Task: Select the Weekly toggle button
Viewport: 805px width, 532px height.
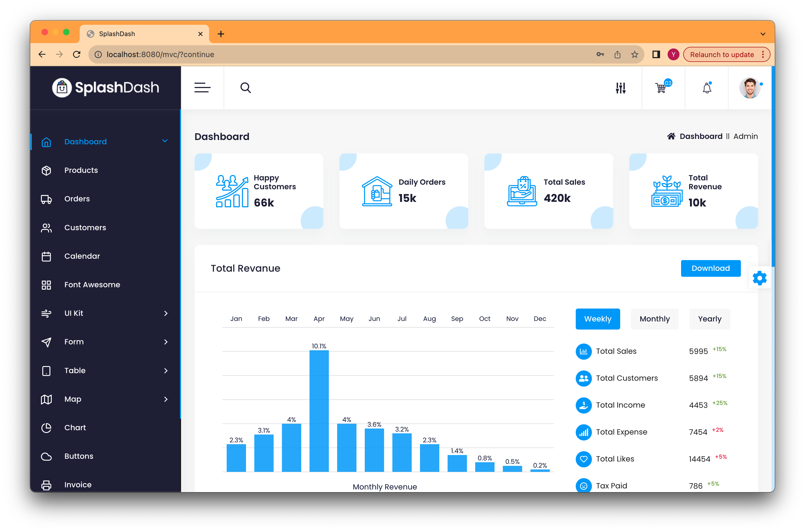Action: 598,319
